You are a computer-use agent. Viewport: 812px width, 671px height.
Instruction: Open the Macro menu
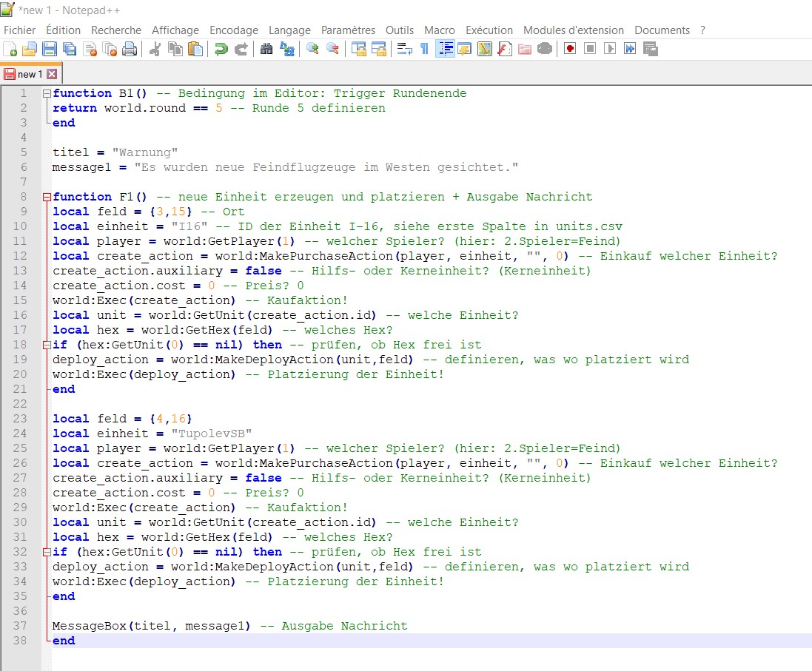click(x=439, y=30)
